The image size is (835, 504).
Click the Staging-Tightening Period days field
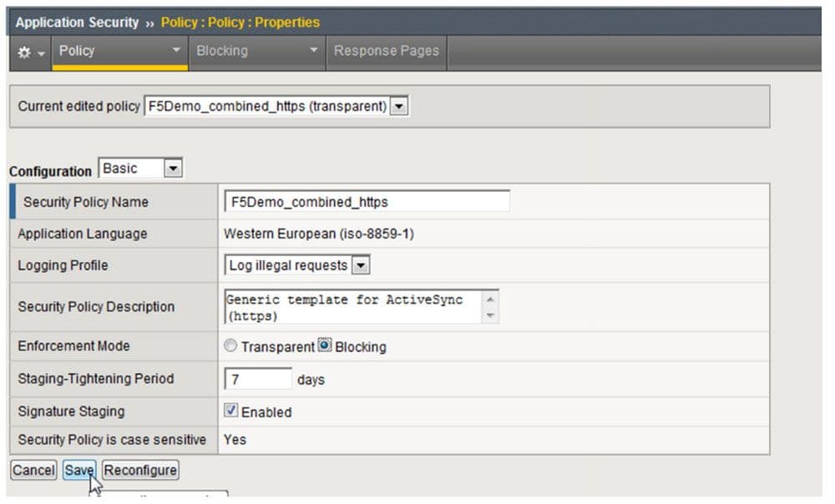258,380
